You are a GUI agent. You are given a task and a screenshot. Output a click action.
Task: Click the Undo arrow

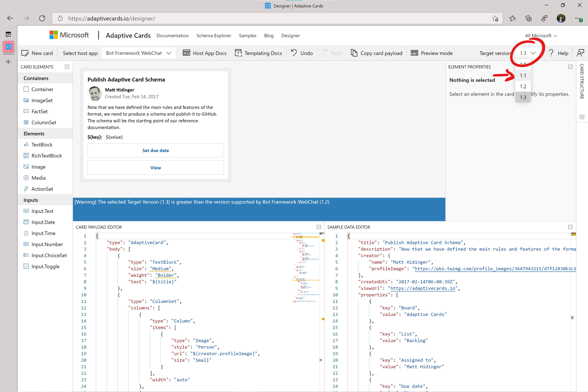pyautogui.click(x=294, y=53)
